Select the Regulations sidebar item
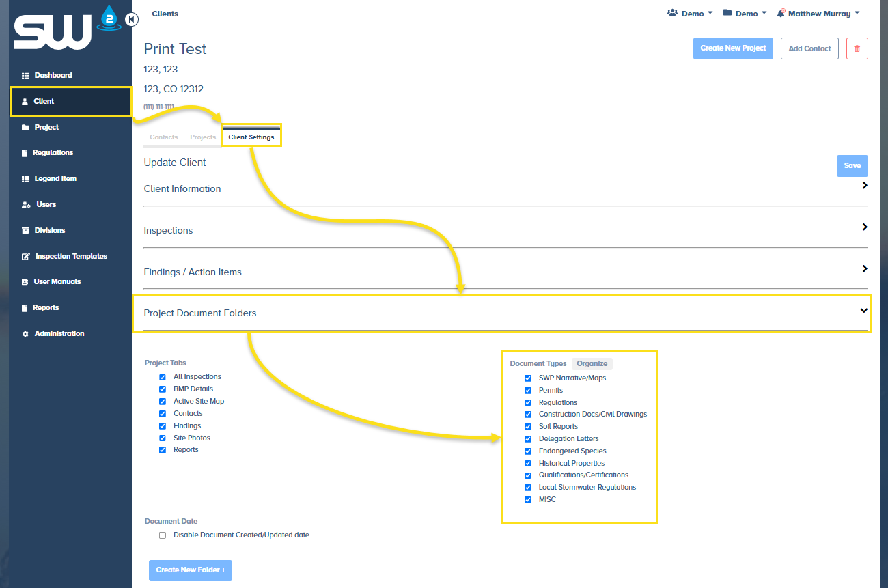 coord(51,152)
